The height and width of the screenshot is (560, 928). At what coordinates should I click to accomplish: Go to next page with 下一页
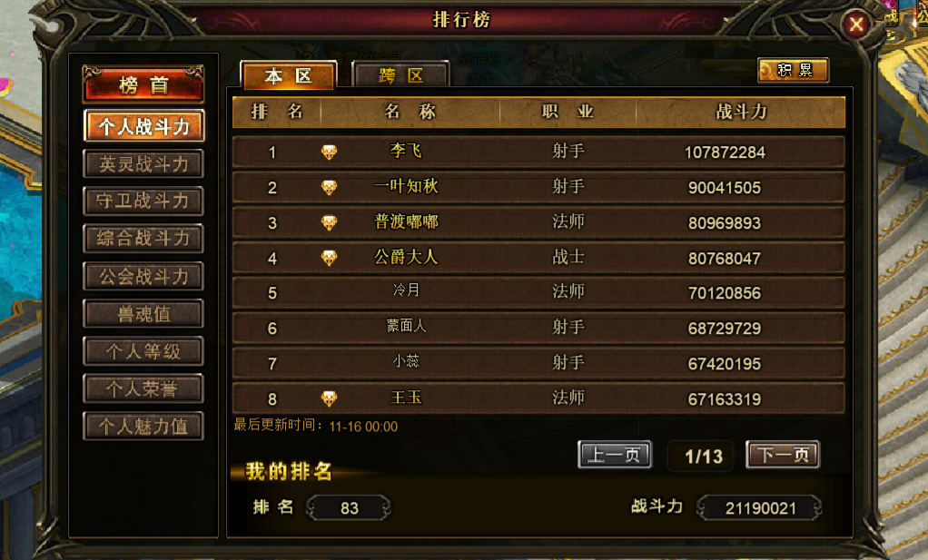783,454
